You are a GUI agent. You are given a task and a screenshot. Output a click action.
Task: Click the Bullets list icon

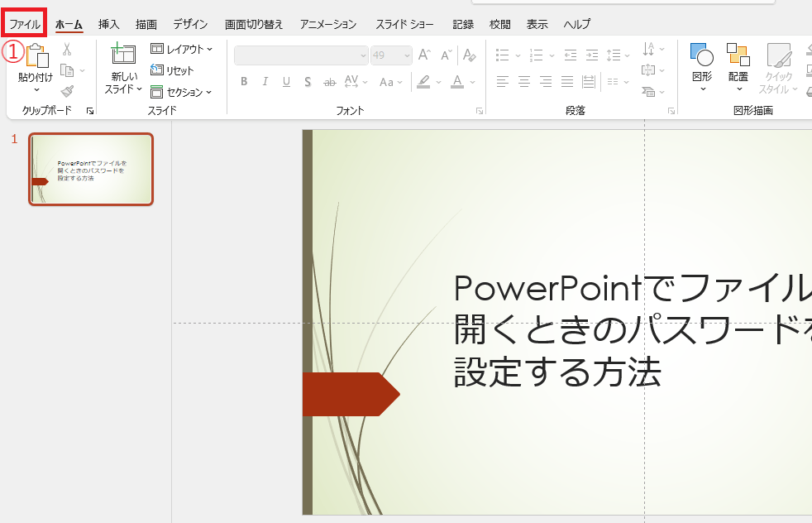[x=502, y=55]
